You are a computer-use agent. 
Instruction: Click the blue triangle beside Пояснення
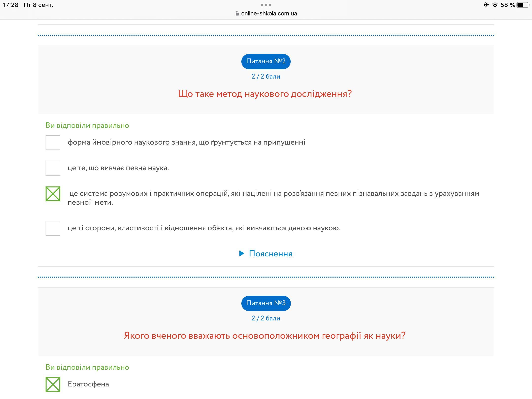pyautogui.click(x=242, y=253)
